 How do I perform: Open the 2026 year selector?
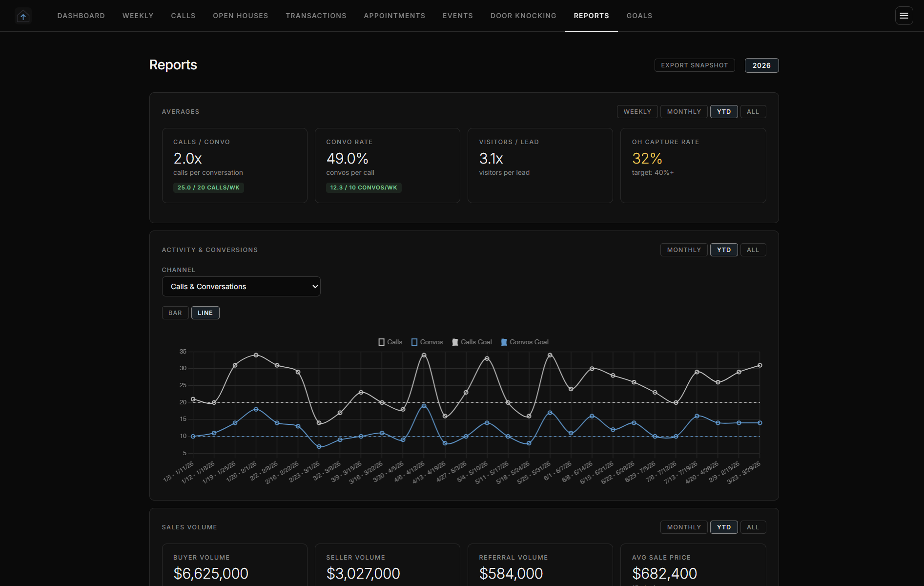coord(761,65)
